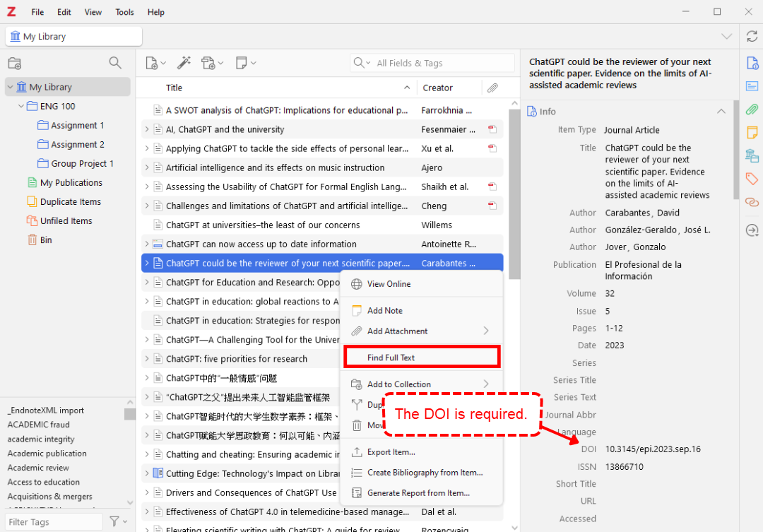The width and height of the screenshot is (763, 532).
Task: Collapse the Info section chevron
Action: (721, 112)
